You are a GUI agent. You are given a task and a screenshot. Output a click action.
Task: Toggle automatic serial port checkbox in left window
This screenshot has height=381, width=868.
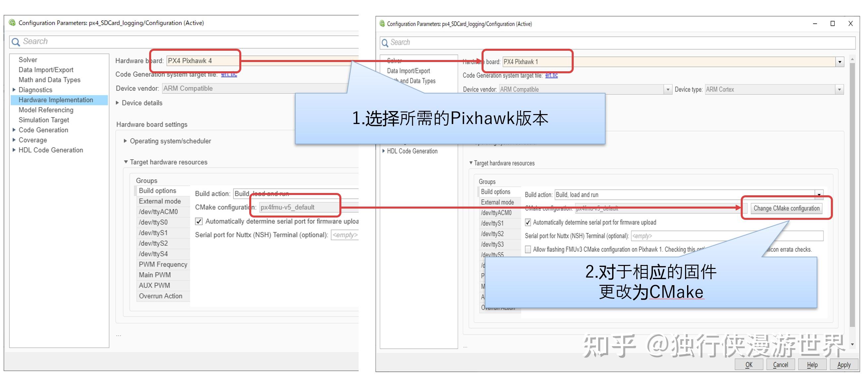pyautogui.click(x=199, y=222)
